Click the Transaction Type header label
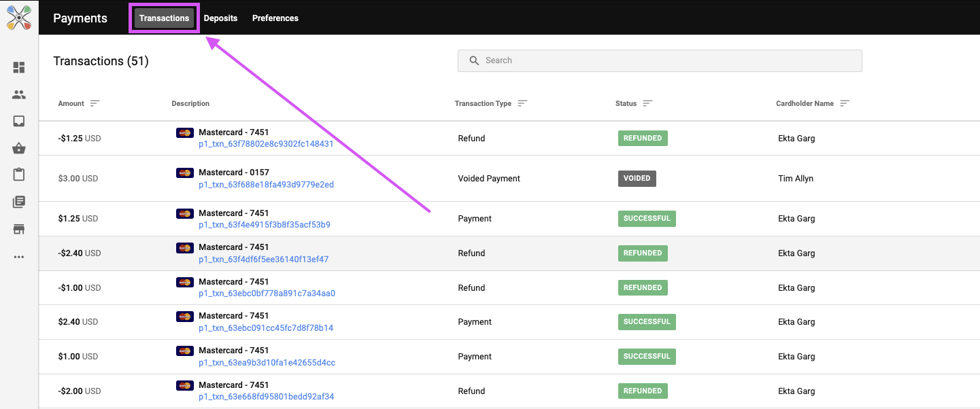The width and height of the screenshot is (980, 409). [483, 103]
